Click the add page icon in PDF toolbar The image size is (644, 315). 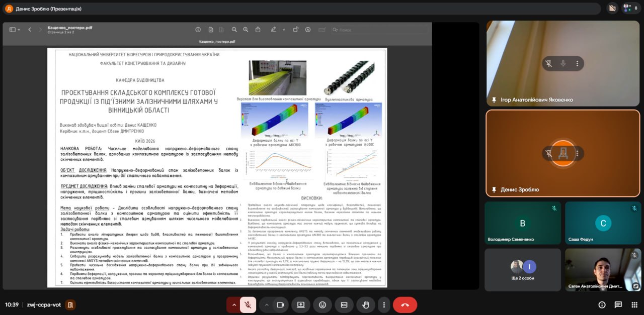pyautogui.click(x=211, y=30)
